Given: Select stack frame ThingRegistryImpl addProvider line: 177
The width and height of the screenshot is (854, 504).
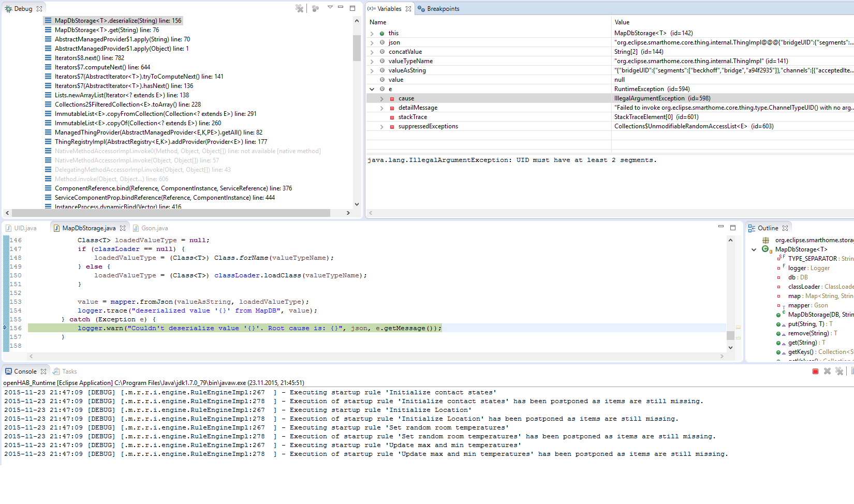Looking at the screenshot, I should point(161,142).
